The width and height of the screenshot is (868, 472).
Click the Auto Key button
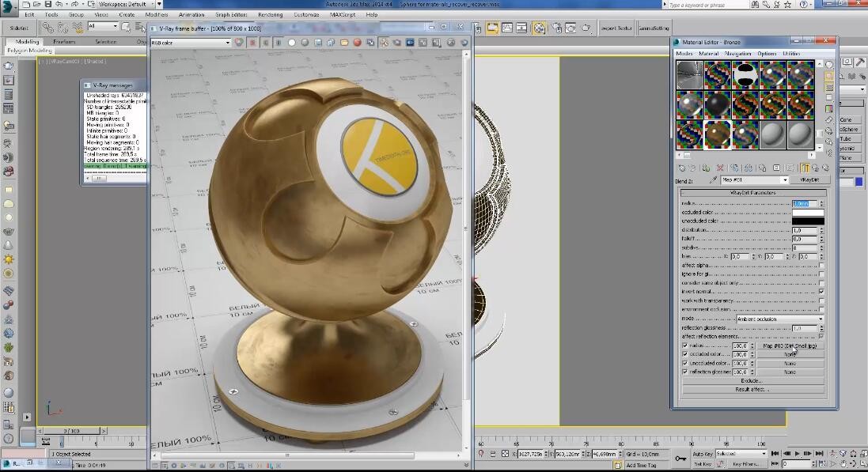[x=702, y=454]
